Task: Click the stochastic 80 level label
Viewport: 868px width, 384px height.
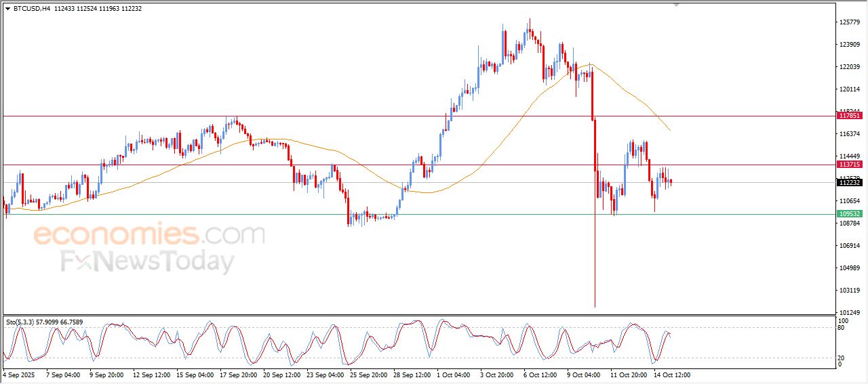Action: click(x=842, y=328)
